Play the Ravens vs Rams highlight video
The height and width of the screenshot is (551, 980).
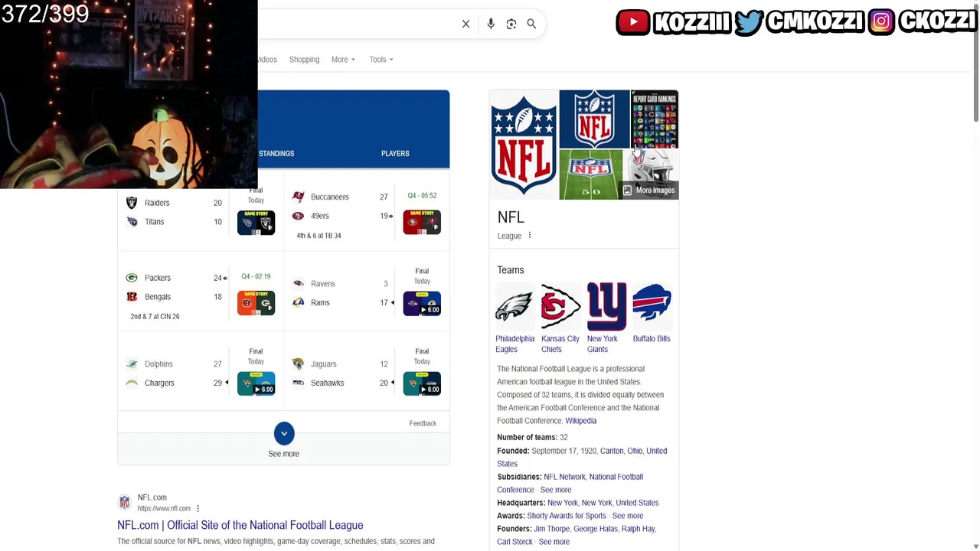[x=422, y=303]
